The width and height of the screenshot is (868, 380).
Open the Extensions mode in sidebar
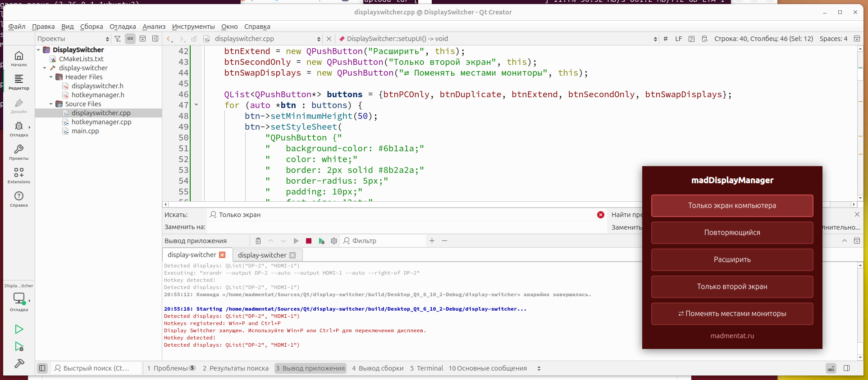(19, 176)
